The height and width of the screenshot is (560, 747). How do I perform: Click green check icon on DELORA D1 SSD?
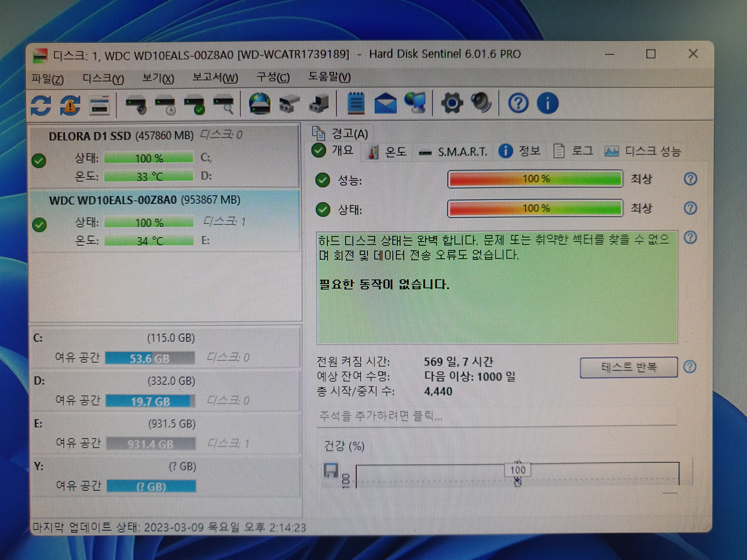[39, 161]
